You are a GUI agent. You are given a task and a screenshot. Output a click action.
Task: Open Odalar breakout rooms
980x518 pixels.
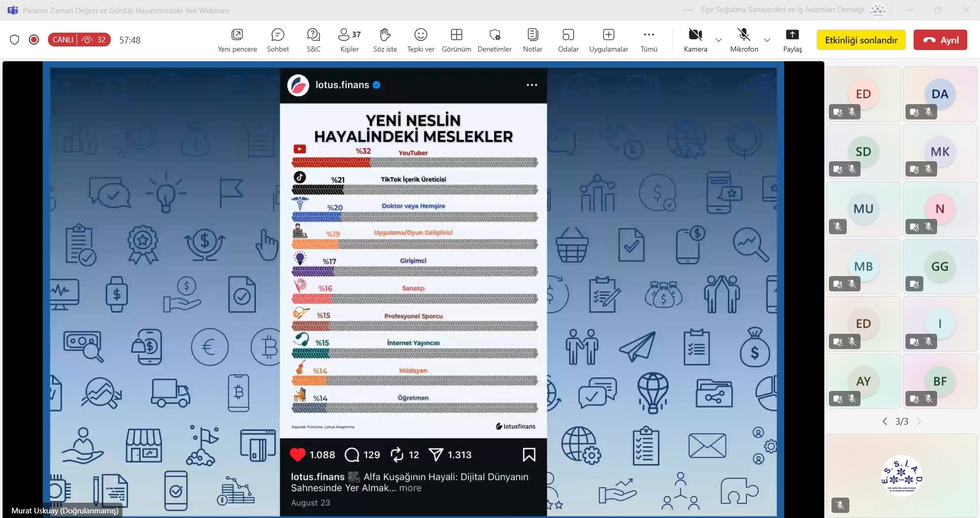coord(568,40)
